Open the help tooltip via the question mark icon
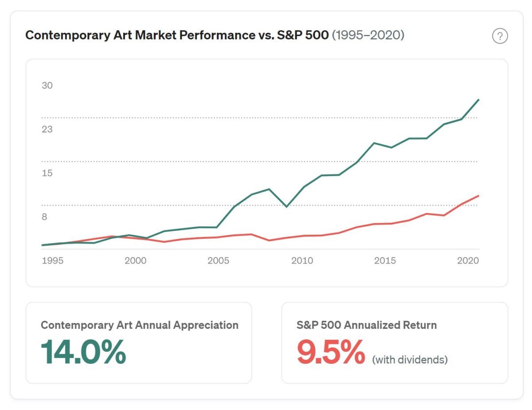This screenshot has height=410, width=532. coord(500,36)
